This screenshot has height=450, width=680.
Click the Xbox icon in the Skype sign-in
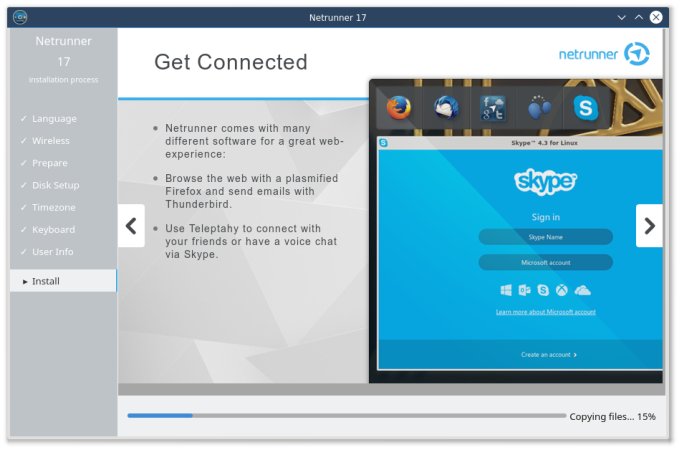coord(562,290)
